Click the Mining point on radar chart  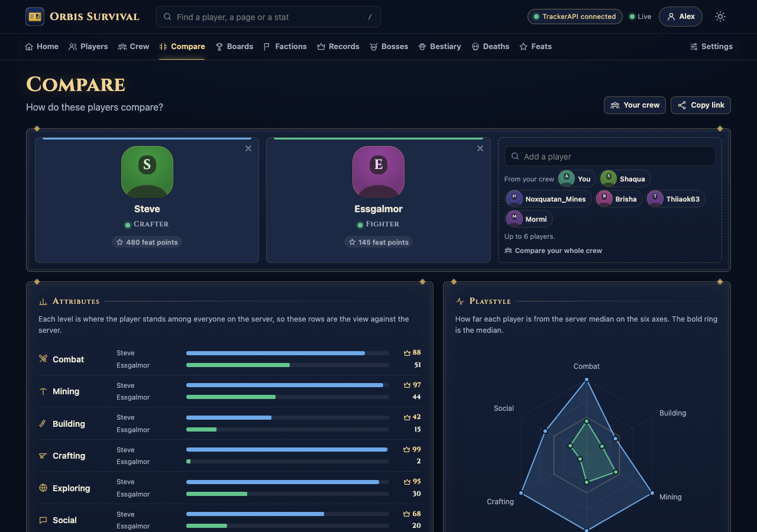click(x=652, y=492)
